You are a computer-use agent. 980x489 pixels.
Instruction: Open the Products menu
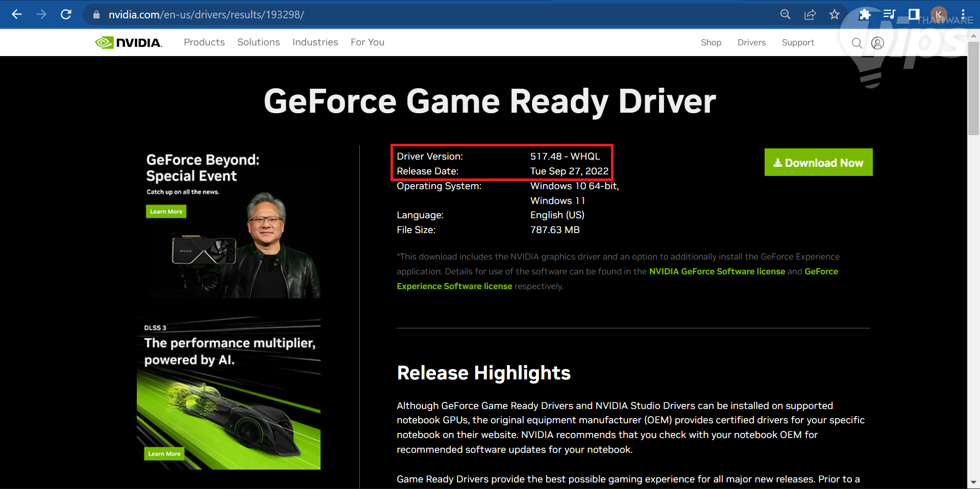coord(204,42)
